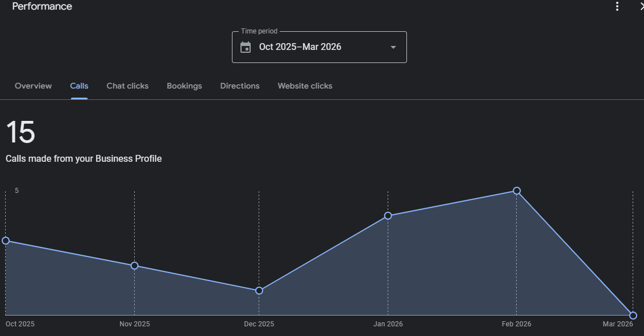
Task: Expand the Time period dropdown arrow
Action: click(393, 47)
